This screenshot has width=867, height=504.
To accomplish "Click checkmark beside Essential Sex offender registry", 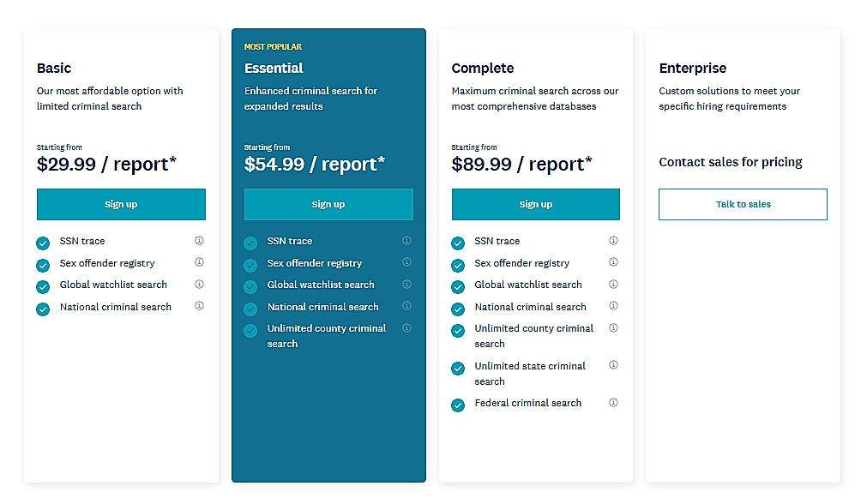I will (250, 265).
